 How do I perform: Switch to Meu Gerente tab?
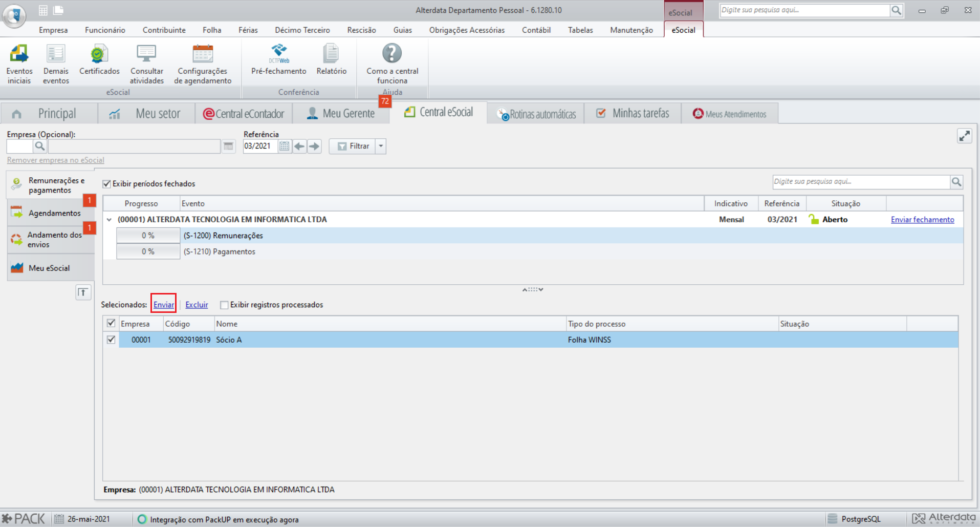(341, 113)
